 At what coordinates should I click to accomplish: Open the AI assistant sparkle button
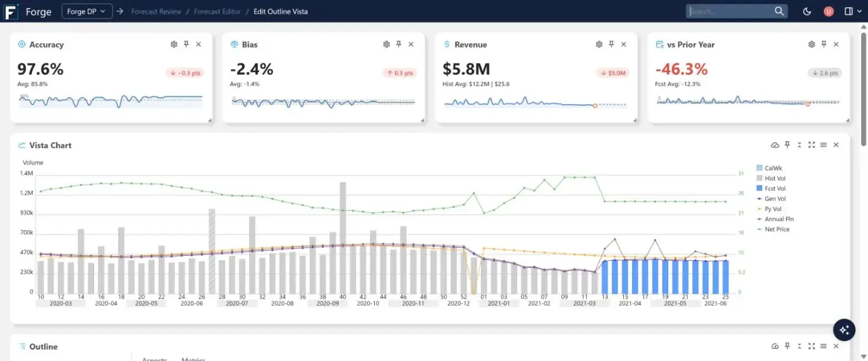click(844, 329)
